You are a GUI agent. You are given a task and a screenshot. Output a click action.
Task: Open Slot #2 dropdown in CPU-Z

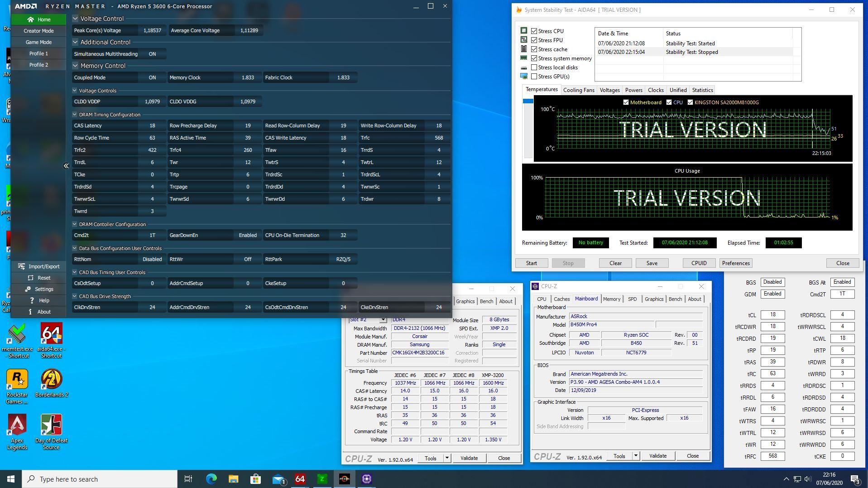(x=383, y=320)
